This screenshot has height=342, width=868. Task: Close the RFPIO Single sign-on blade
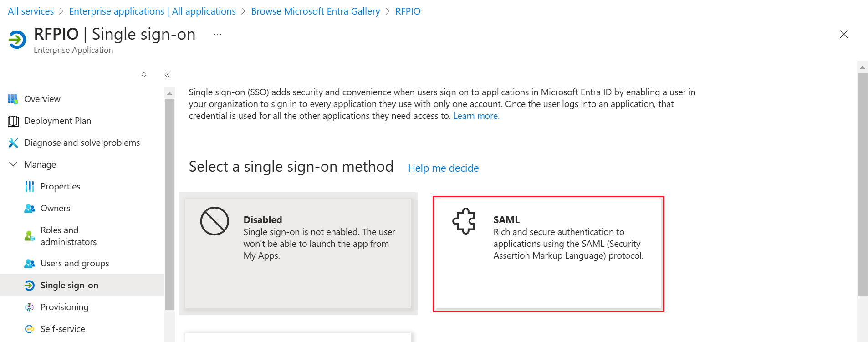(844, 34)
